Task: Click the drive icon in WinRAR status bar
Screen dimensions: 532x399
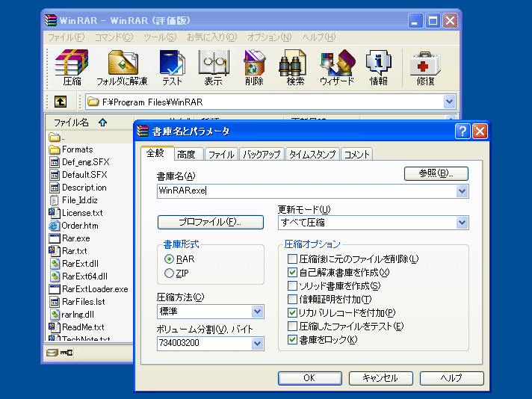Action: point(52,353)
